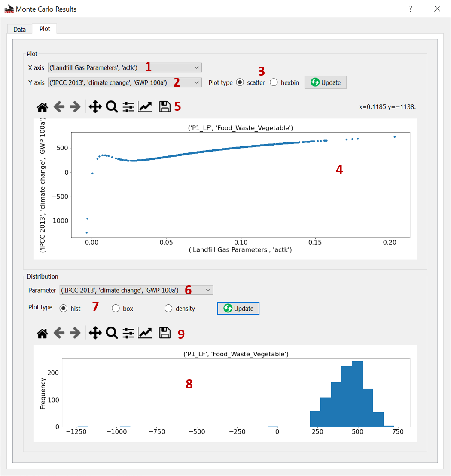Activate Pan tool in scatter plot toolbar

point(95,107)
